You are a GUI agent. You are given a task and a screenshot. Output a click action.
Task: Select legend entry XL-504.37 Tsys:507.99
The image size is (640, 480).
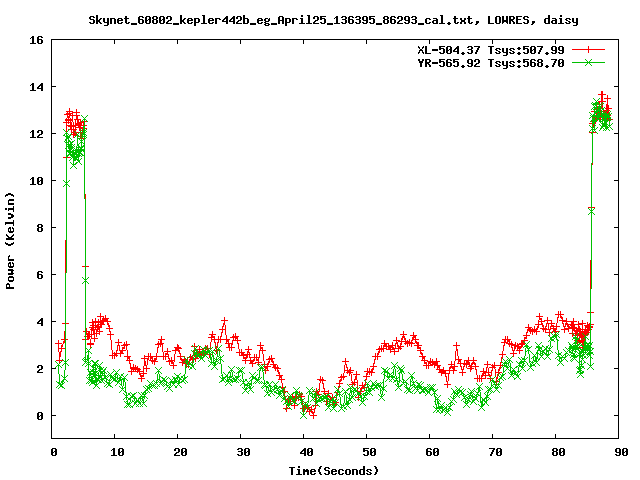[491, 50]
